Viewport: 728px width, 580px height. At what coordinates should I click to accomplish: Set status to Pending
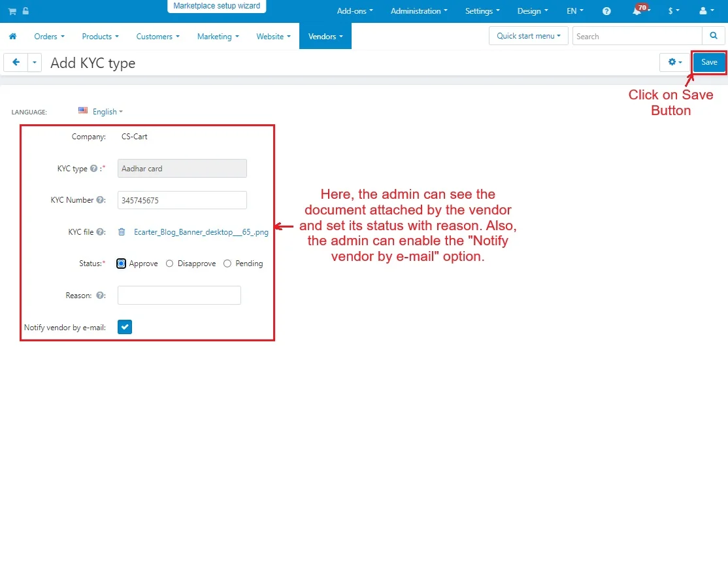tap(227, 264)
